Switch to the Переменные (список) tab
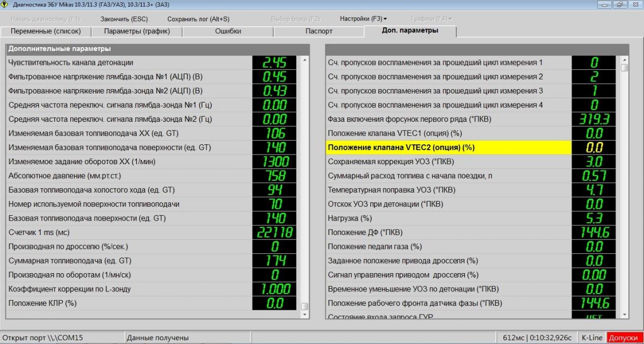Screen dimensions: 644x344 click(46, 31)
